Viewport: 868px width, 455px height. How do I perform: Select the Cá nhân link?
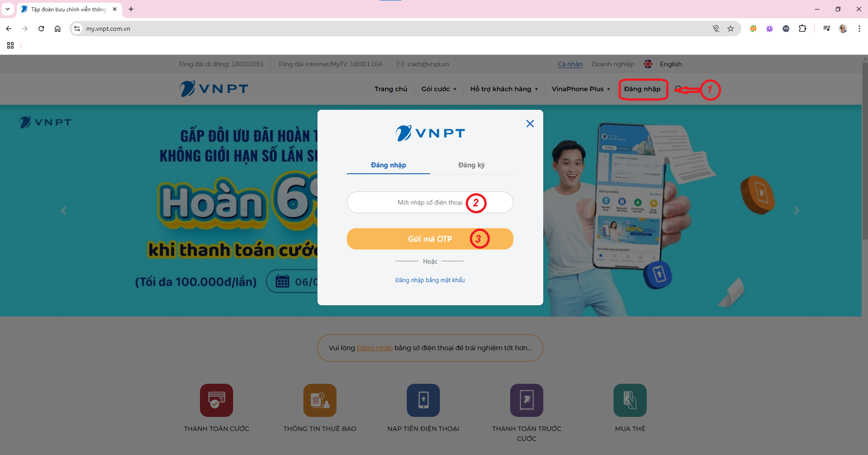point(570,64)
